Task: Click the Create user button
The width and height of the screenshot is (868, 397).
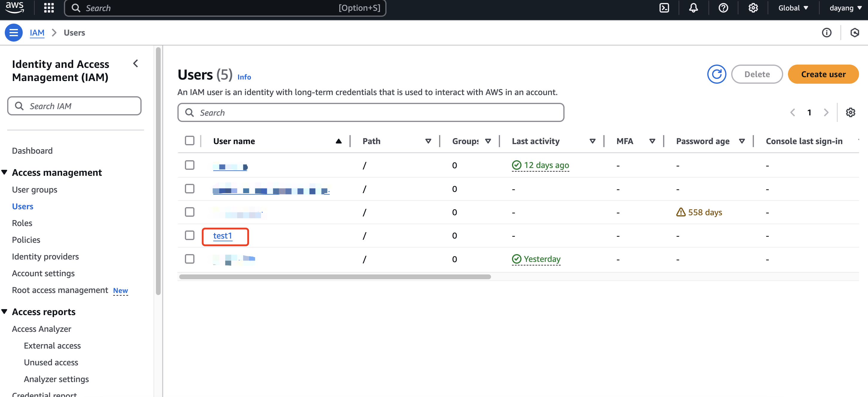Action: click(823, 74)
